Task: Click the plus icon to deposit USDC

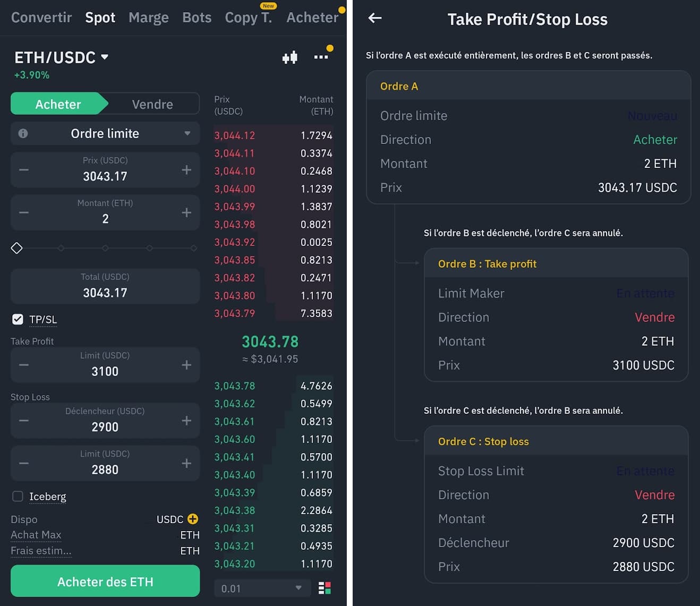Action: 192,519
